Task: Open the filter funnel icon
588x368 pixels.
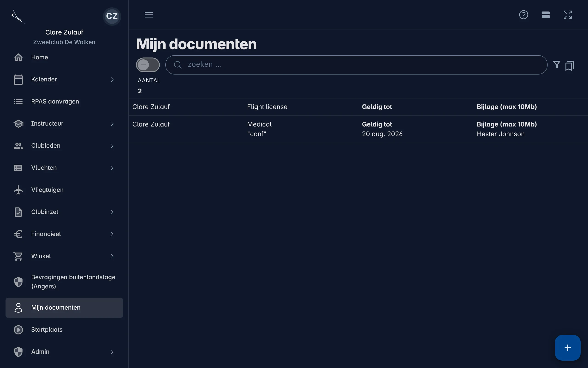Action: tap(557, 64)
